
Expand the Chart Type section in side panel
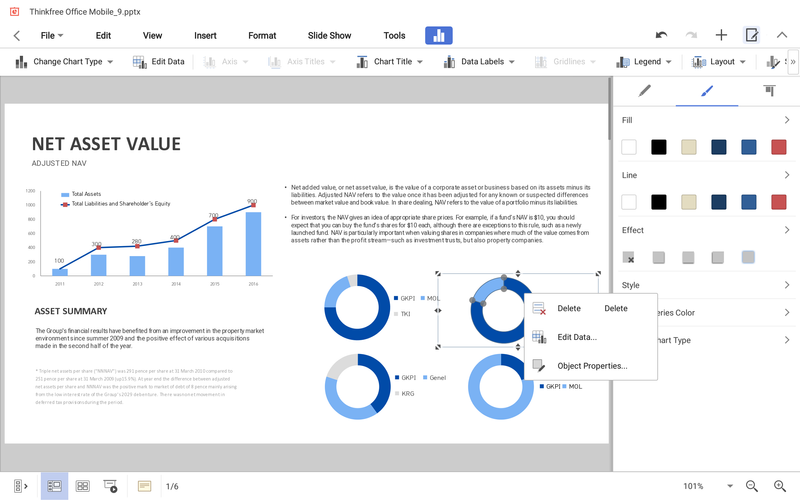pyautogui.click(x=724, y=340)
